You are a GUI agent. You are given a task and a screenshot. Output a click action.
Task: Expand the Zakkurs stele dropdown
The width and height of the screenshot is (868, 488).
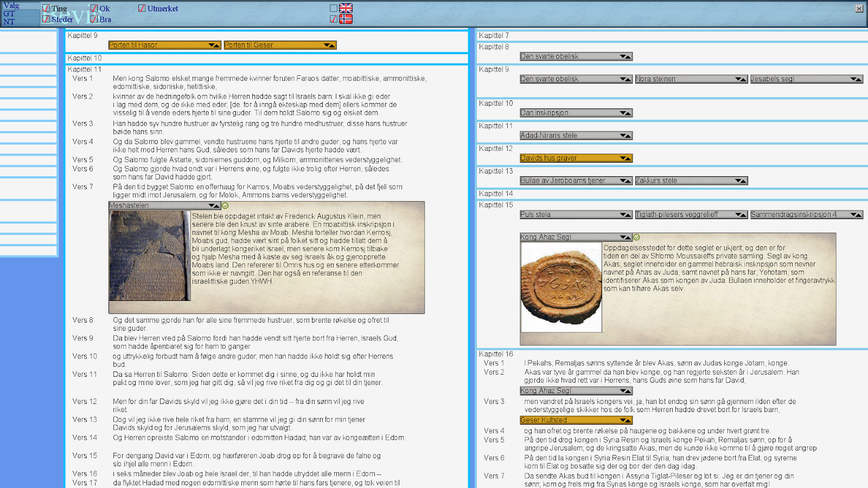pos(691,181)
